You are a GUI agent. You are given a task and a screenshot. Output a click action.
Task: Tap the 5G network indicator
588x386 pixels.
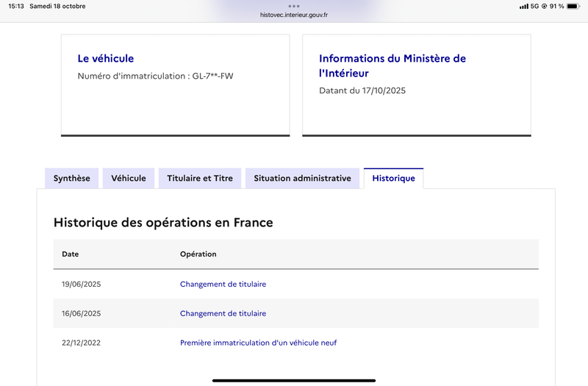point(534,6)
